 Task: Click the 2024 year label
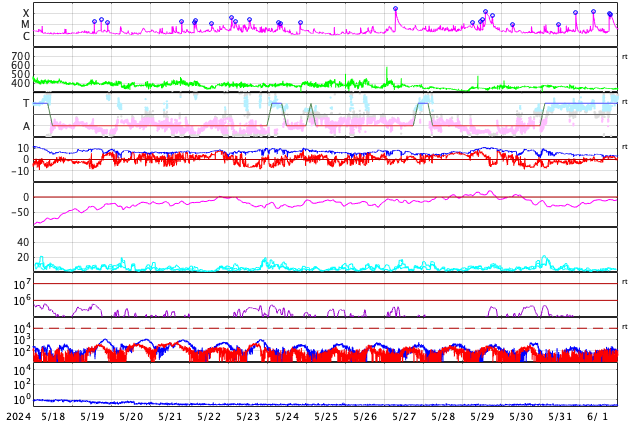[x=19, y=417]
